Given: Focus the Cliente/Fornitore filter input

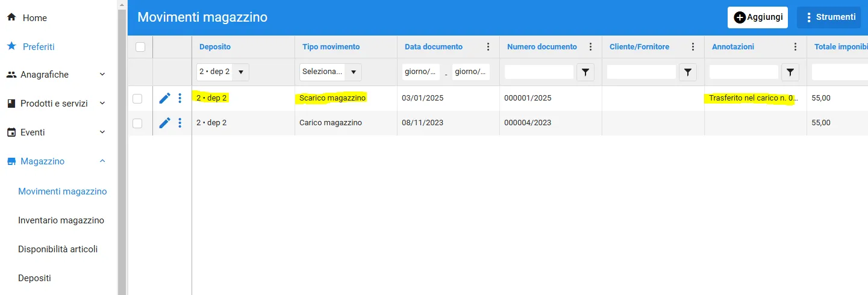Looking at the screenshot, I should point(642,72).
